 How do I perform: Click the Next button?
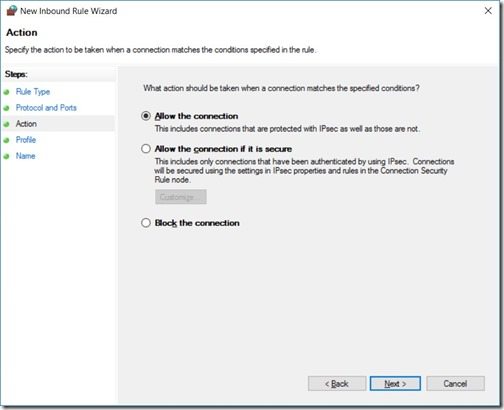pyautogui.click(x=395, y=384)
